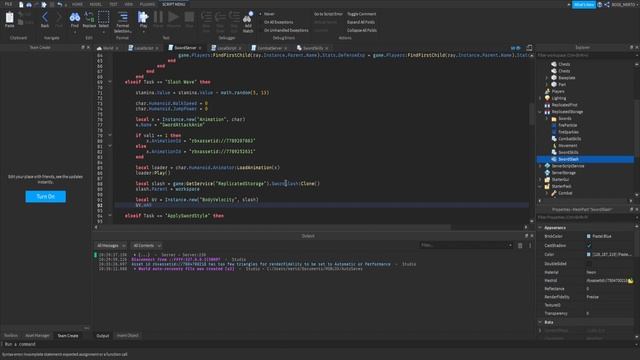640x360 pixels.
Task: Click the Undo arrow in quick access bar
Action: coord(60,4)
